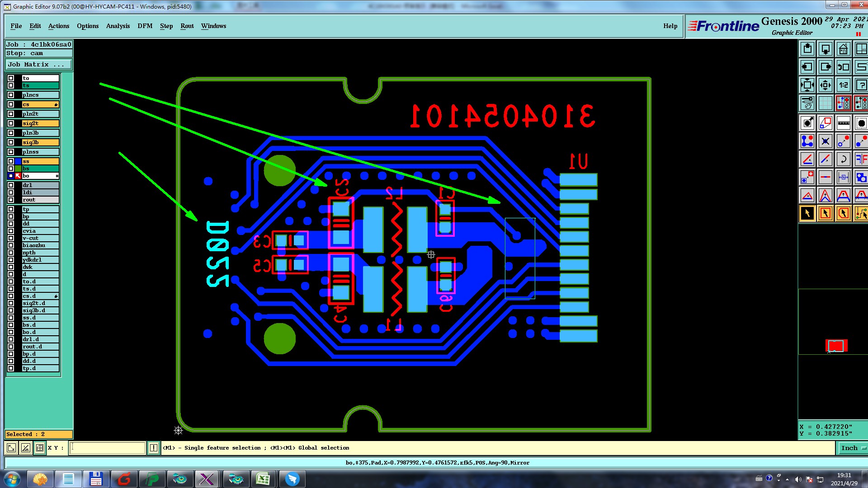Select the measurement ruler tool

pos(843,123)
